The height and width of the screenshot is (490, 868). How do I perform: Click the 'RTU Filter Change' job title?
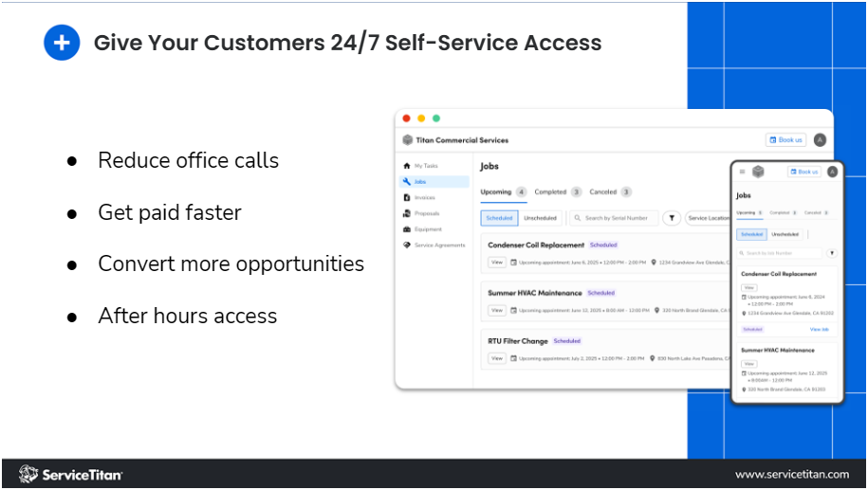[518, 341]
